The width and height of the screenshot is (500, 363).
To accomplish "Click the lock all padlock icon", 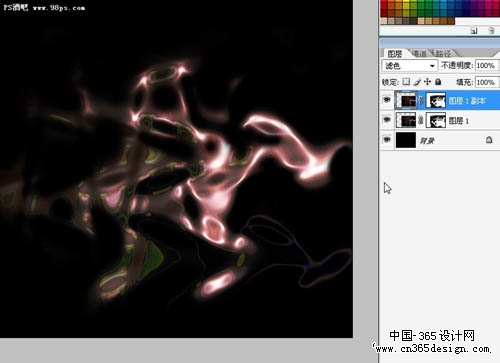I will click(x=438, y=81).
